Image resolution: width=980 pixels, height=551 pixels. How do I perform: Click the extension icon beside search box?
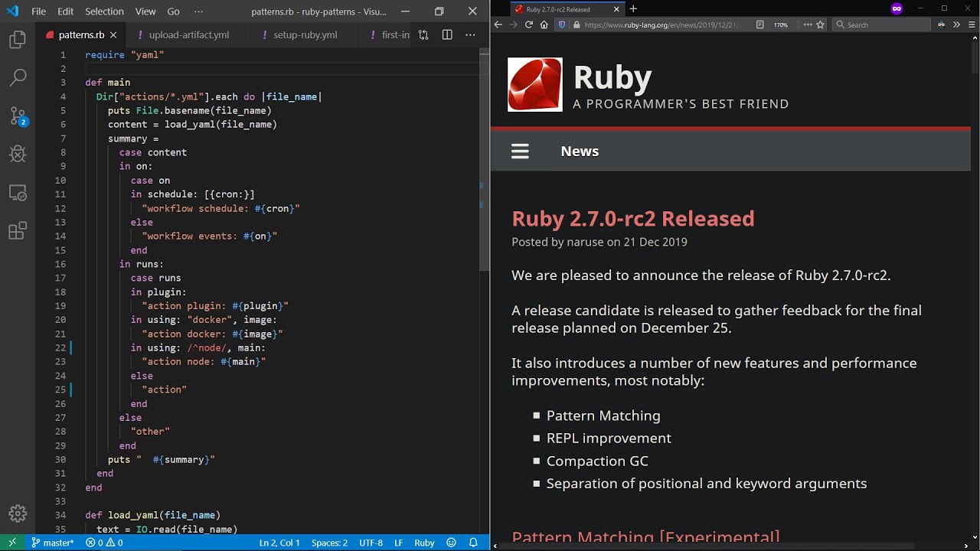coord(941,24)
